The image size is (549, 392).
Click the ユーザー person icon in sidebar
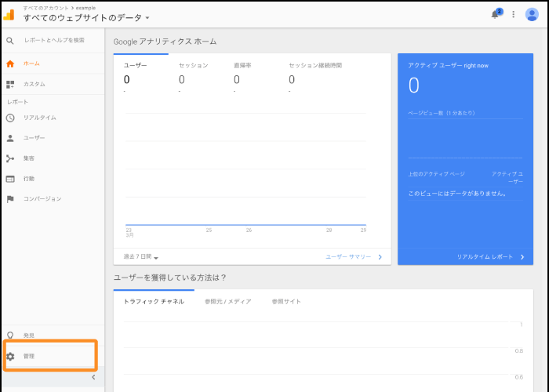pos(10,138)
